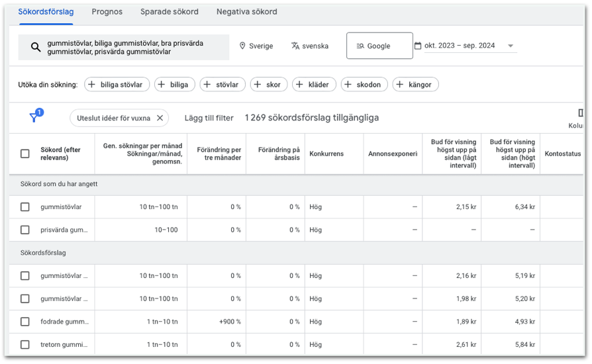Add biliga stövlar to the search

(x=117, y=85)
